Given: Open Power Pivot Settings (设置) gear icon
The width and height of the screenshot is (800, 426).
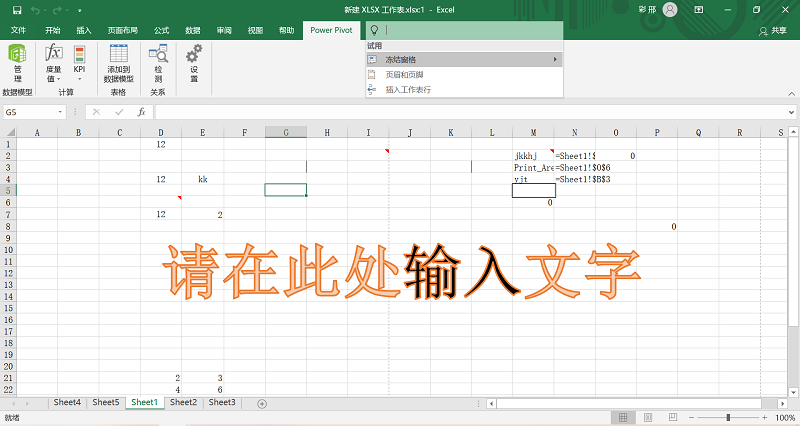Looking at the screenshot, I should point(194,64).
